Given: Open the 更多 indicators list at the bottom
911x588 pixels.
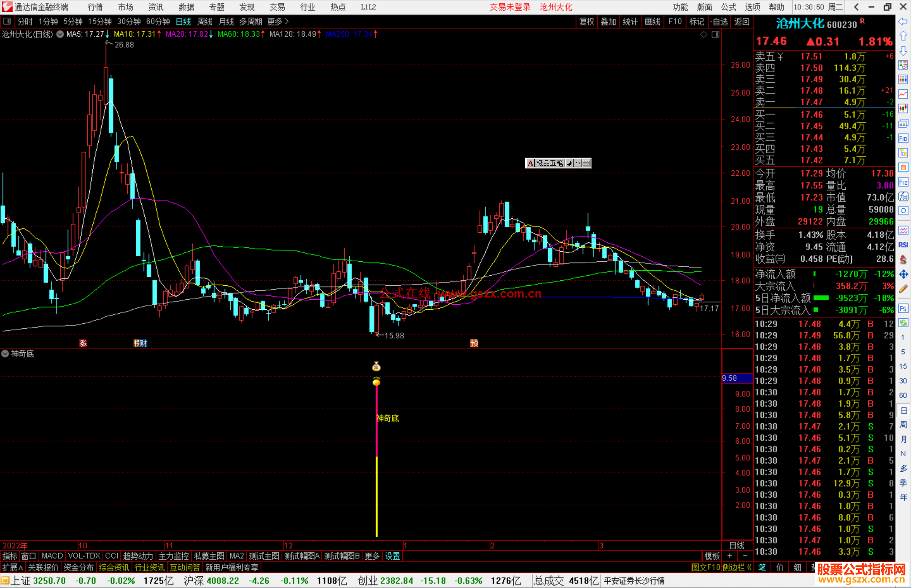Looking at the screenshot, I should (372, 556).
